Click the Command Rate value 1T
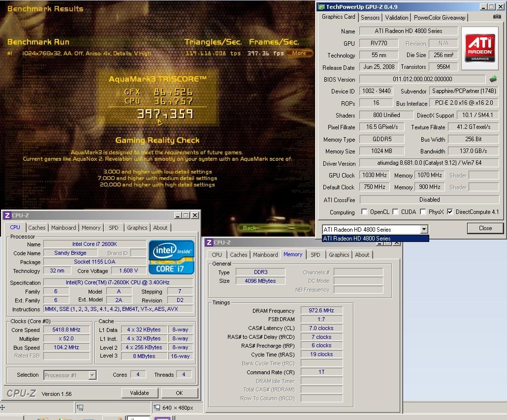Image resolution: width=507 pixels, height=420 pixels. [x=321, y=372]
